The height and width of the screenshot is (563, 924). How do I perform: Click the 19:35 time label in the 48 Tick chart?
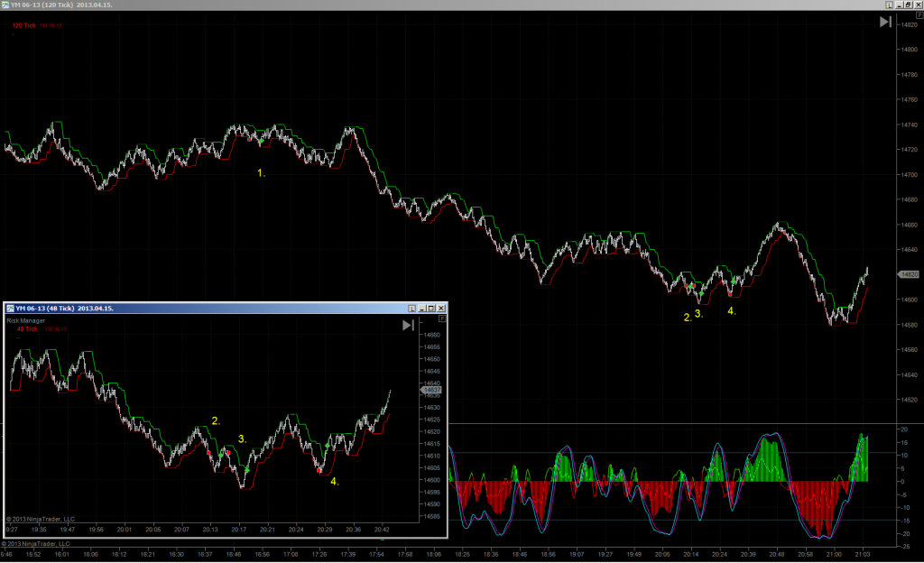39,530
